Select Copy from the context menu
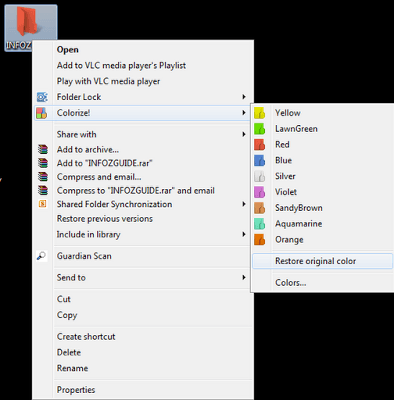This screenshot has width=394, height=400. tap(67, 315)
